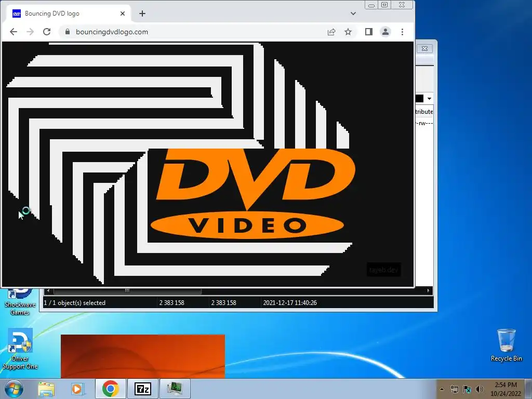This screenshot has height=399, width=532.
Task: Open Shockwave Games desktop shortcut
Action: [x=20, y=302]
